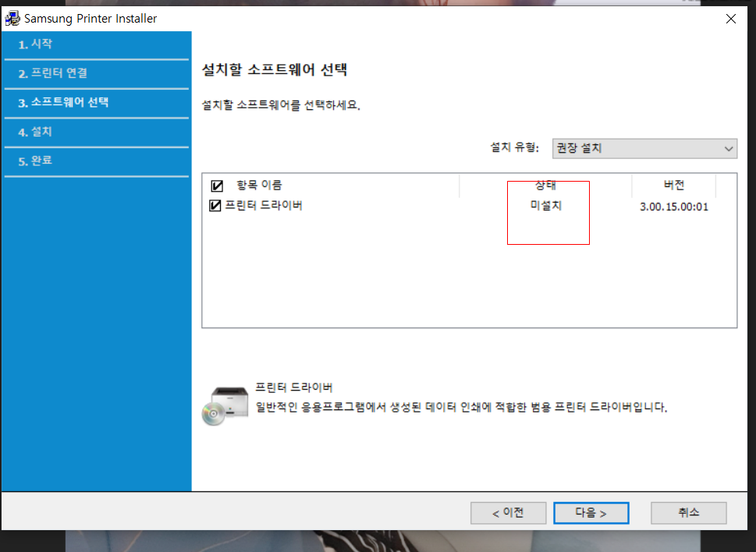Viewport: 756px width, 552px height.
Task: Open the 설치 유형 dropdown showing 권장 설치
Action: click(644, 148)
